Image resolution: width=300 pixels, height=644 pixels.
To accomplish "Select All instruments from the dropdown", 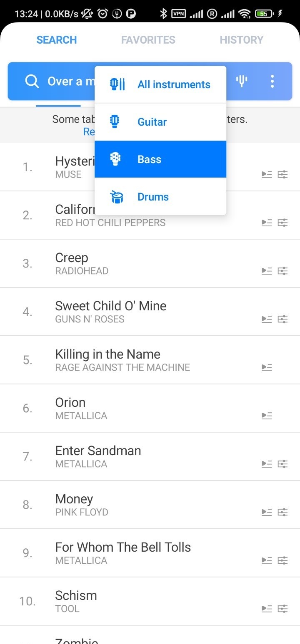I will pos(160,84).
